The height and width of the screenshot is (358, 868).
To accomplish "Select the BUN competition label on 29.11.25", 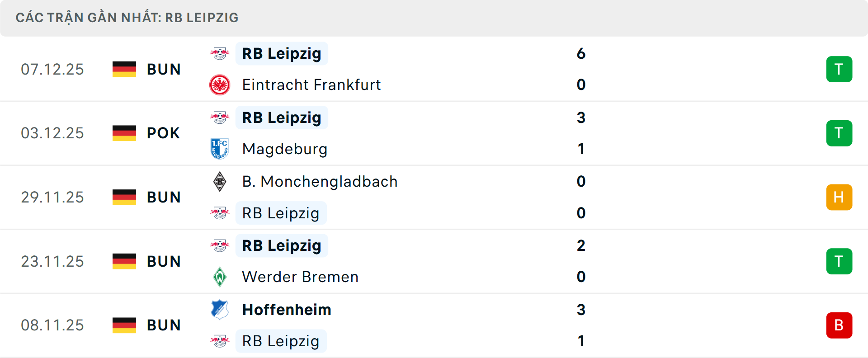I will [164, 197].
